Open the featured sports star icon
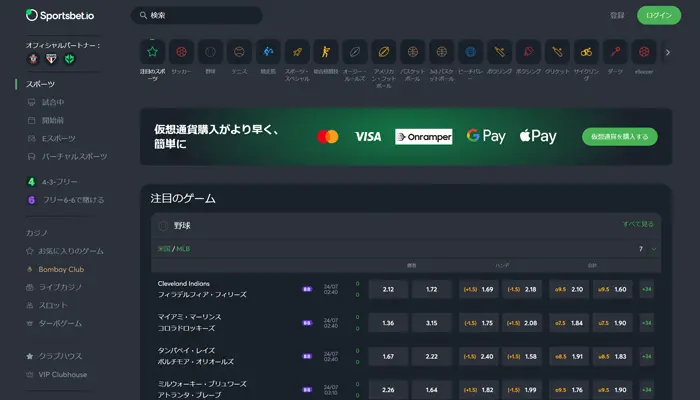The width and height of the screenshot is (700, 400). 152,52
